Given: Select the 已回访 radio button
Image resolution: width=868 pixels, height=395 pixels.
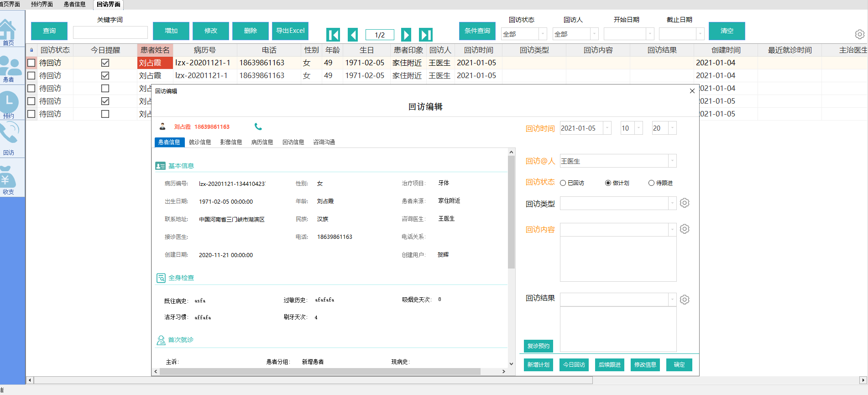Looking at the screenshot, I should pyautogui.click(x=563, y=183).
